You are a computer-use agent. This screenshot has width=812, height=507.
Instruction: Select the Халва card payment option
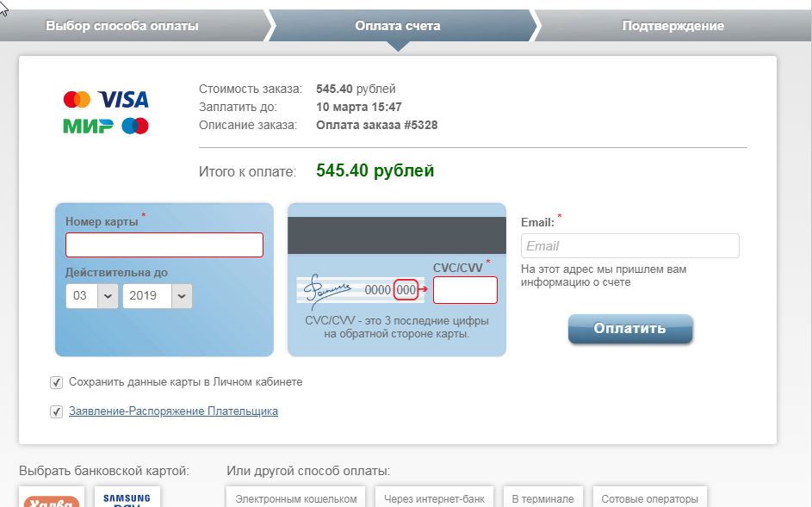coord(52,498)
